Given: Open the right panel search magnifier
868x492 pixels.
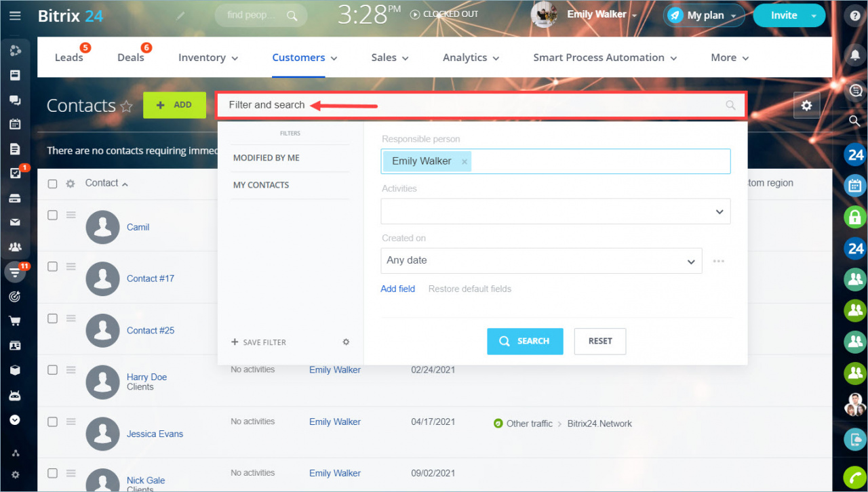Looking at the screenshot, I should coord(855,121).
